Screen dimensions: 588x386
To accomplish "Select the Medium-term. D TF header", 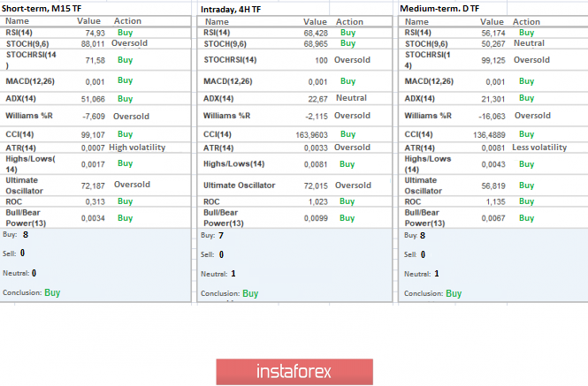I will click(439, 9).
